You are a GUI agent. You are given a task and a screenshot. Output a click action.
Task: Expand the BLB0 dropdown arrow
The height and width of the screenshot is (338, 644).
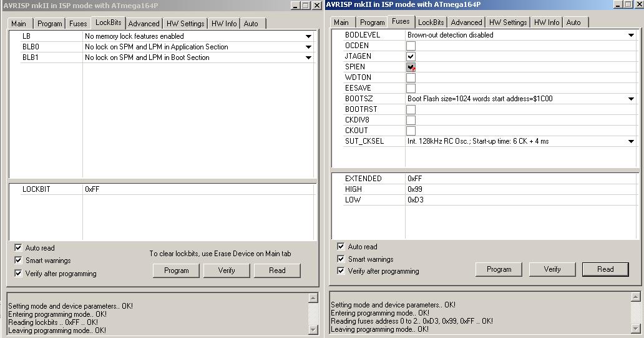tap(308, 47)
